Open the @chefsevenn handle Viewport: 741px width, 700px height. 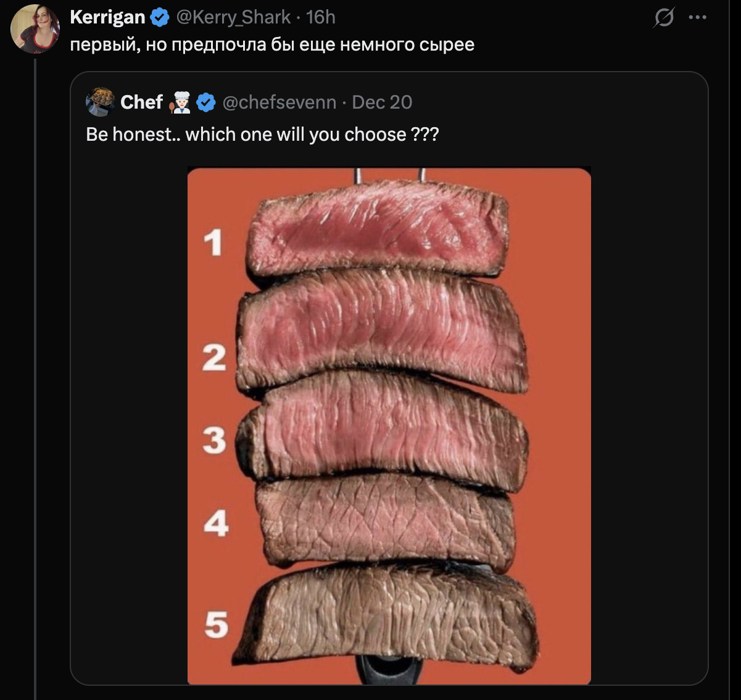point(279,102)
